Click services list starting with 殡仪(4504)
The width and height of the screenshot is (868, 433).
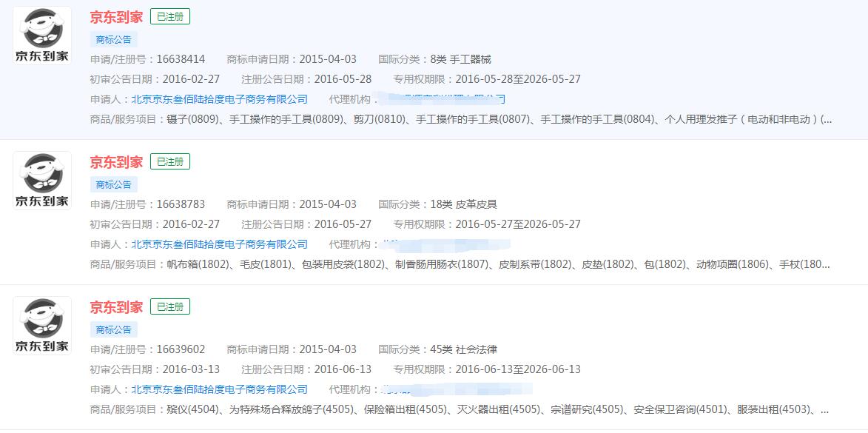click(498, 410)
